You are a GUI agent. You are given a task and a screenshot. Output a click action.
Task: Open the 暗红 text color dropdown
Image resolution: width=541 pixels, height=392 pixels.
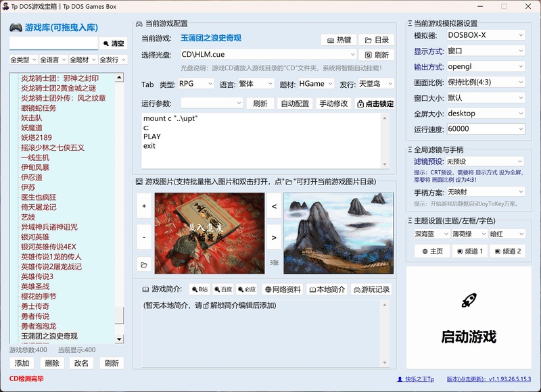(x=507, y=234)
